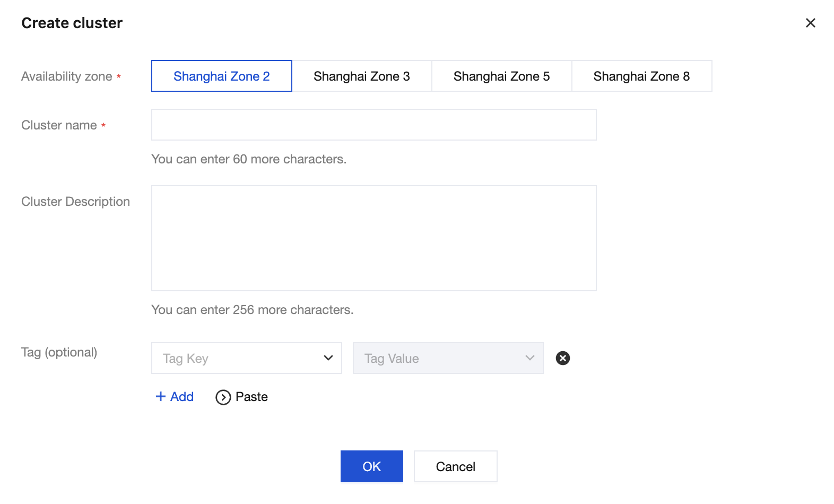
Task: Confirm cluster creation with OK
Action: click(x=371, y=466)
